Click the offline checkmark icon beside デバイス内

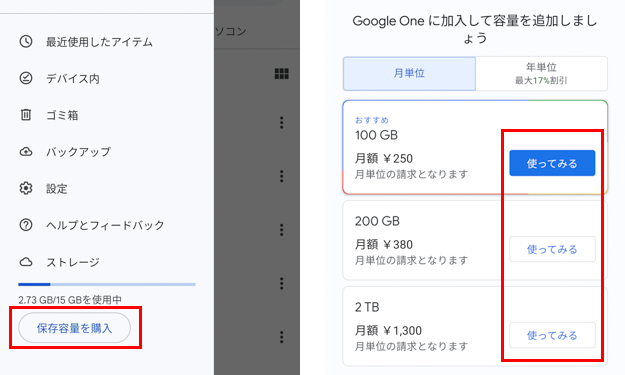coord(26,78)
